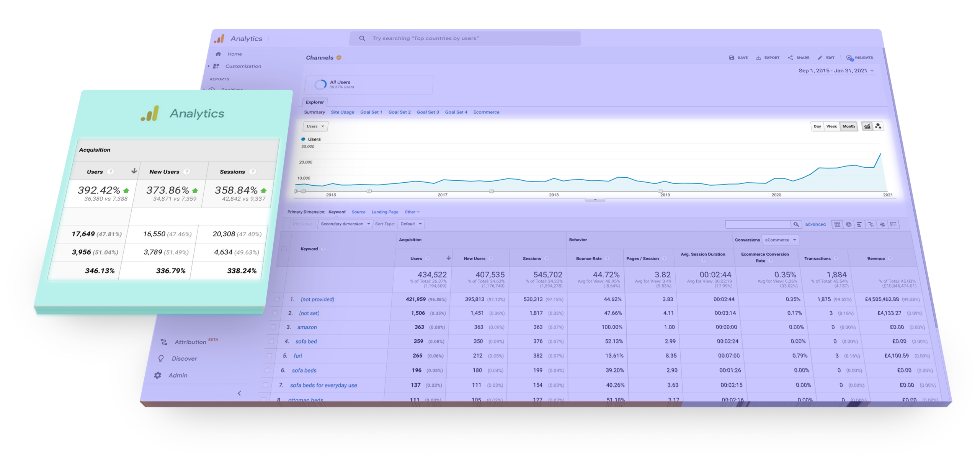The width and height of the screenshot is (980, 476).
Task: Select the Percentage pie view icon
Action: pyautogui.click(x=848, y=224)
